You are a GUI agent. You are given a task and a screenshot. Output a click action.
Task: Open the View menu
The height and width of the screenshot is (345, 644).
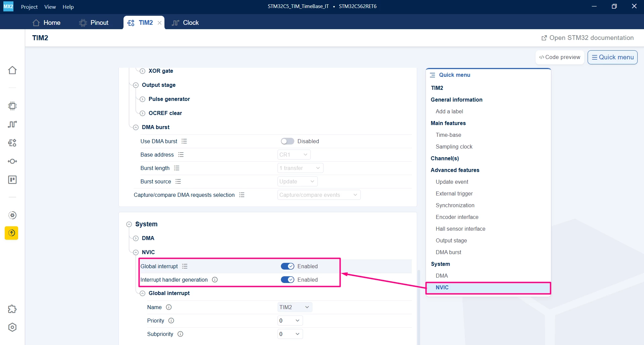pyautogui.click(x=50, y=7)
